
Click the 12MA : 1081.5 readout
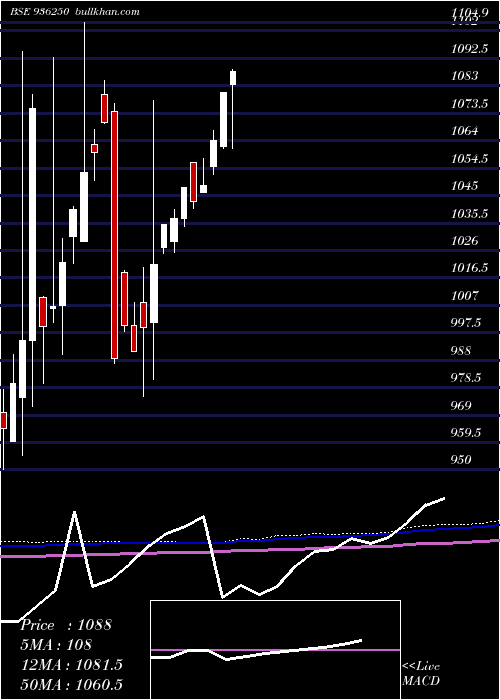click(71, 665)
